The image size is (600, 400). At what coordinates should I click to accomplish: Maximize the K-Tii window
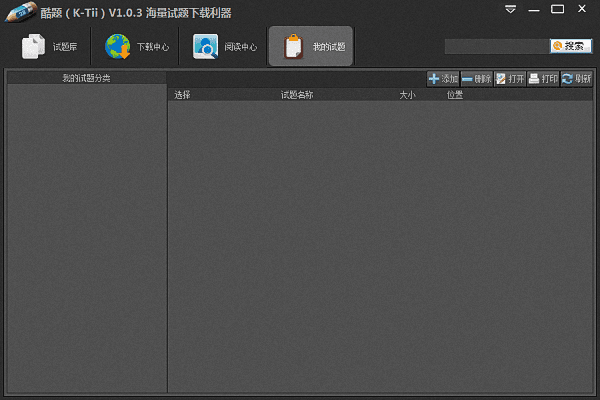coord(557,10)
